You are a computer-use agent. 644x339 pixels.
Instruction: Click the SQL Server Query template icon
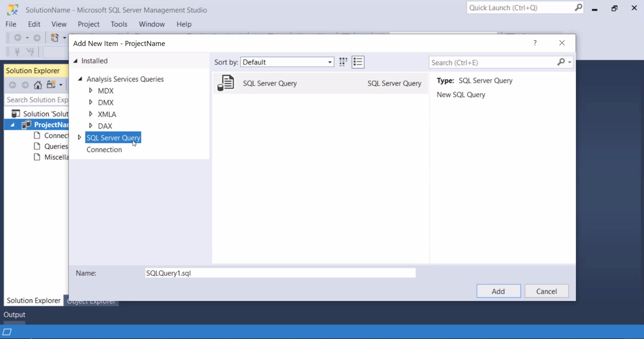click(x=226, y=83)
